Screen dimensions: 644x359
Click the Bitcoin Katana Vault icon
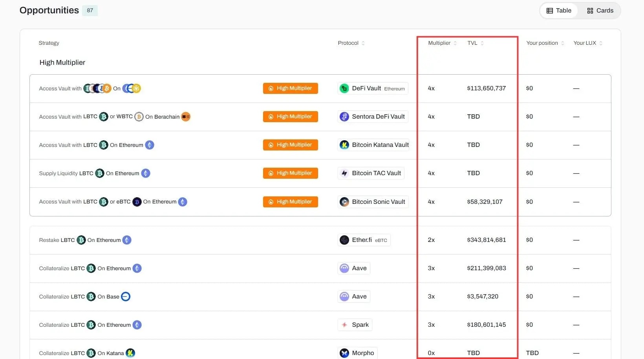pyautogui.click(x=344, y=145)
